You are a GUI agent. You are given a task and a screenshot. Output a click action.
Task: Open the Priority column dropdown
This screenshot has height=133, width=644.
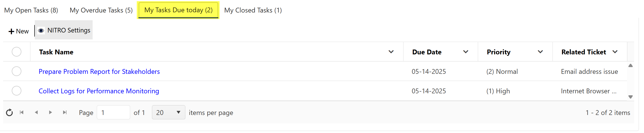[x=540, y=52]
